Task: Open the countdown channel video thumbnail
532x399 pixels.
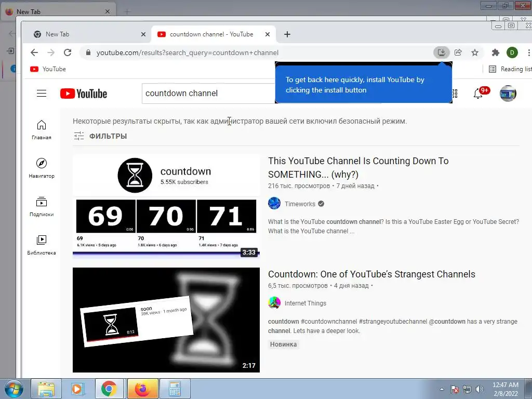Action: (x=166, y=206)
